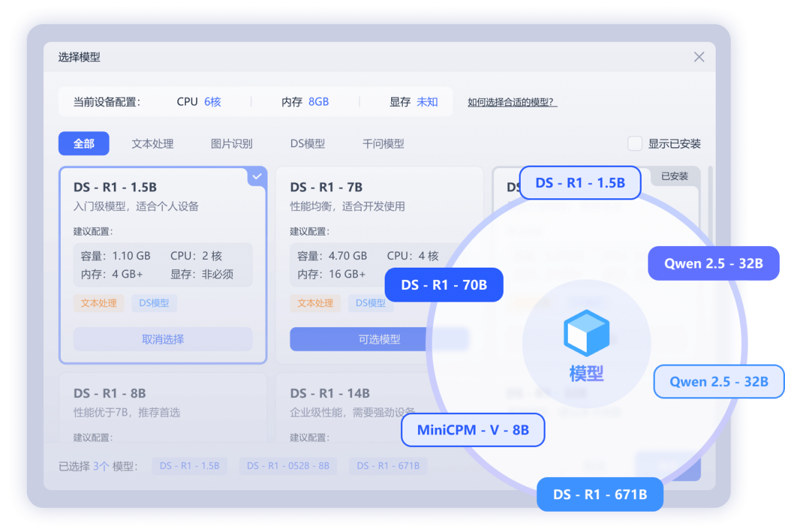Image resolution: width=785 pixels, height=532 pixels.
Task: Select the 图片识别 tab
Action: click(232, 143)
